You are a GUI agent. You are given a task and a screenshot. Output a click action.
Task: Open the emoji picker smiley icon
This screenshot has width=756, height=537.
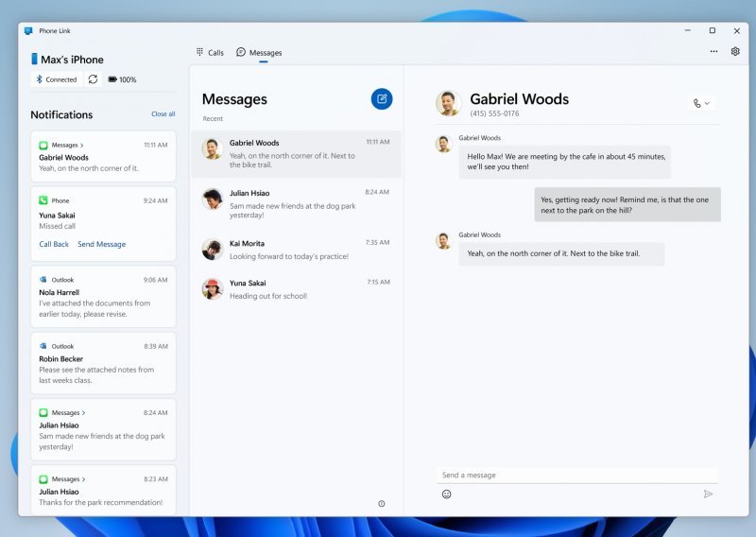(x=446, y=494)
